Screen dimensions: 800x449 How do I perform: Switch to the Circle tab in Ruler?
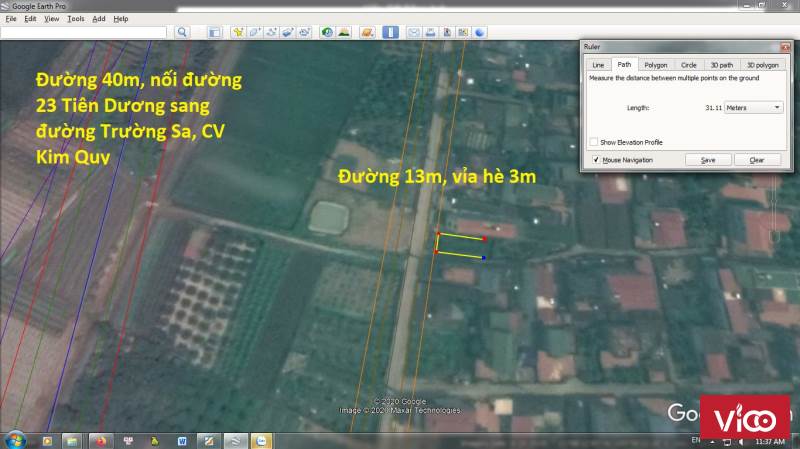click(688, 65)
